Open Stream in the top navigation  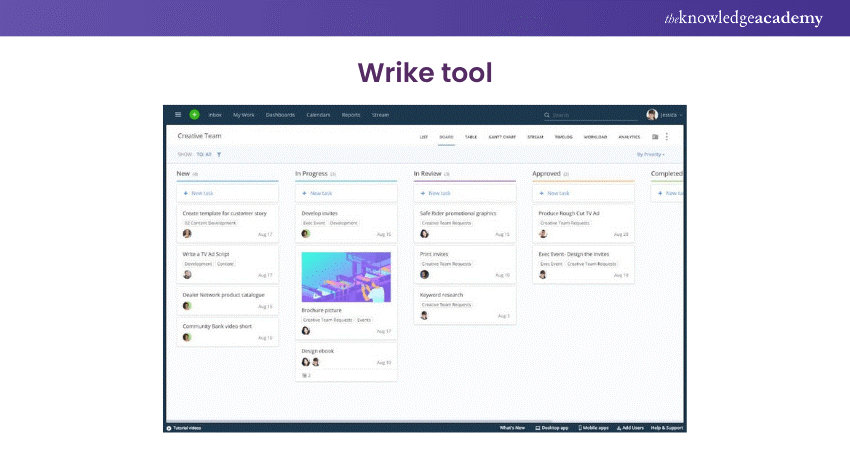(381, 115)
